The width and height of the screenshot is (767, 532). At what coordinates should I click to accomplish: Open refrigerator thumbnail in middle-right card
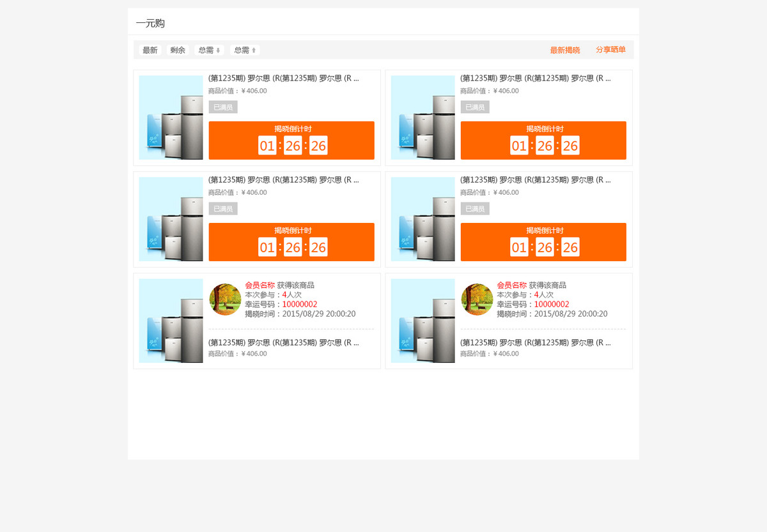[x=422, y=219]
